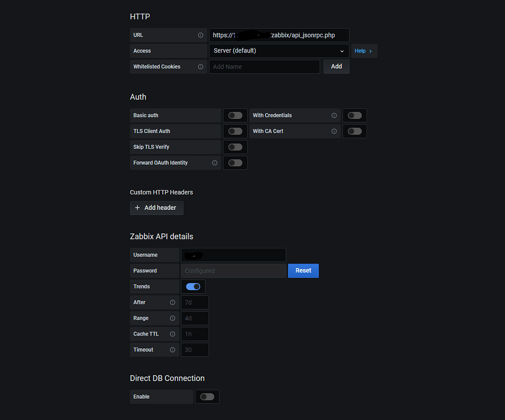The width and height of the screenshot is (505, 420).
Task: Click the Range info icon
Action: tap(172, 318)
